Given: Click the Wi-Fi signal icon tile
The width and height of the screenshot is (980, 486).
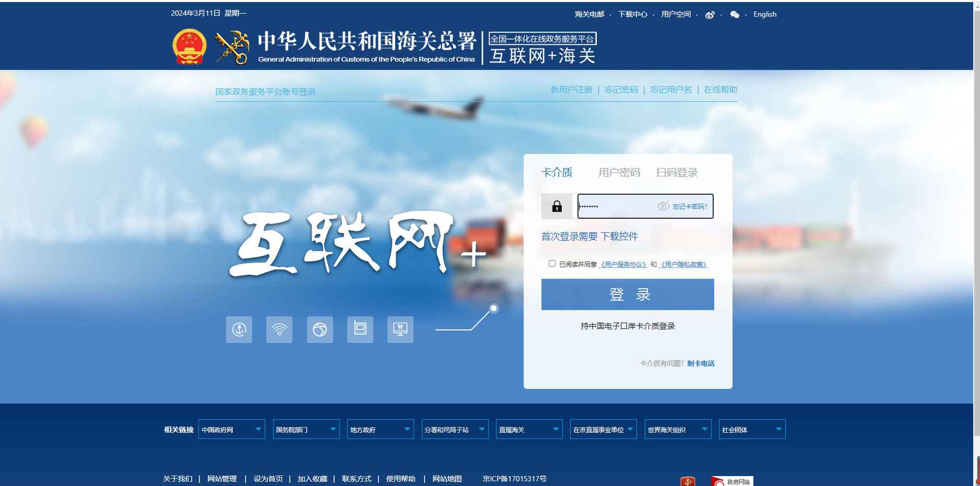Looking at the screenshot, I should pyautogui.click(x=279, y=329).
